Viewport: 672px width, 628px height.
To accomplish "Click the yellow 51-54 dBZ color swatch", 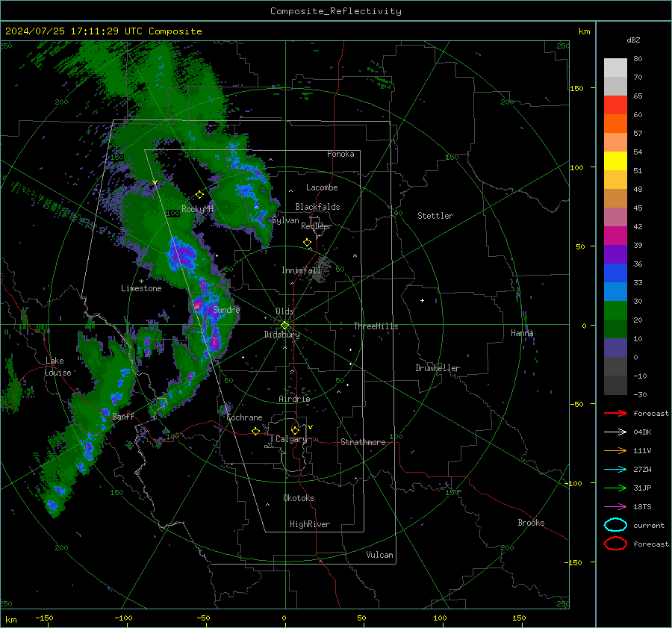I will click(x=615, y=161).
